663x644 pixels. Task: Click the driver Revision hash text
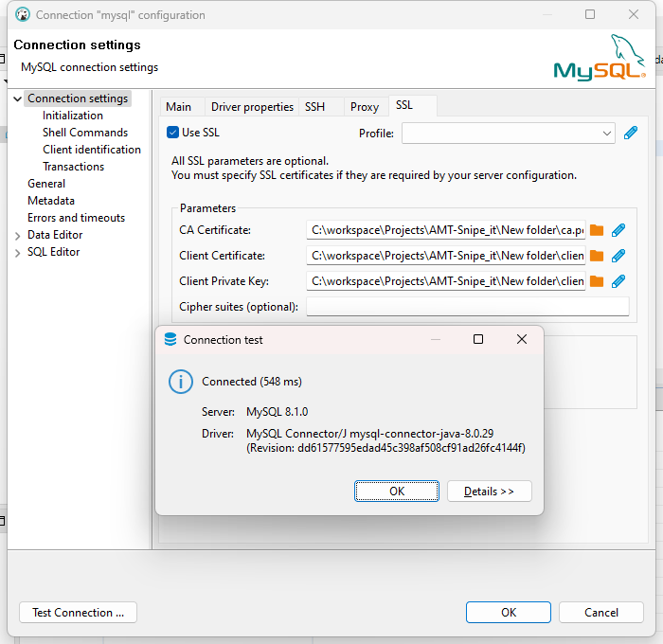[386, 448]
